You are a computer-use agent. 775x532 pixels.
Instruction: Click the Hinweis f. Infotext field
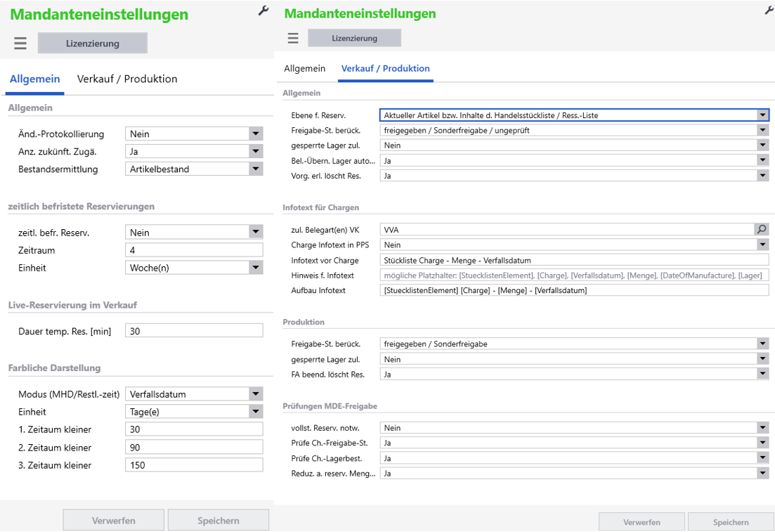(x=574, y=275)
